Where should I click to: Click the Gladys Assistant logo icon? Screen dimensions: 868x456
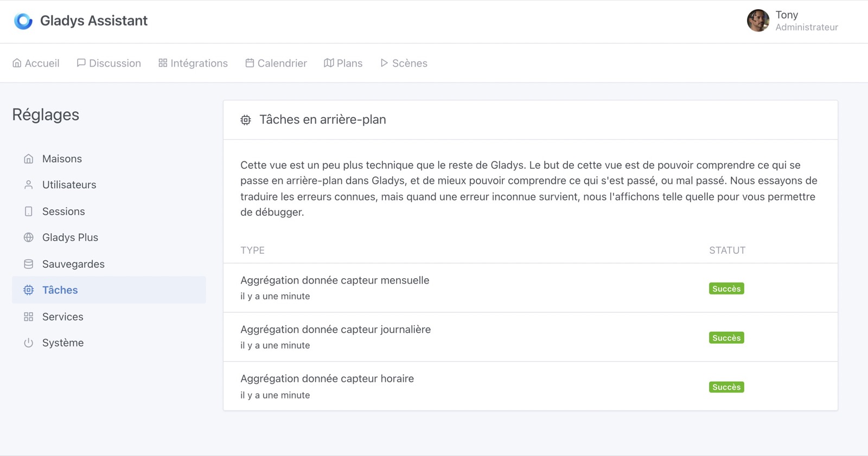23,21
